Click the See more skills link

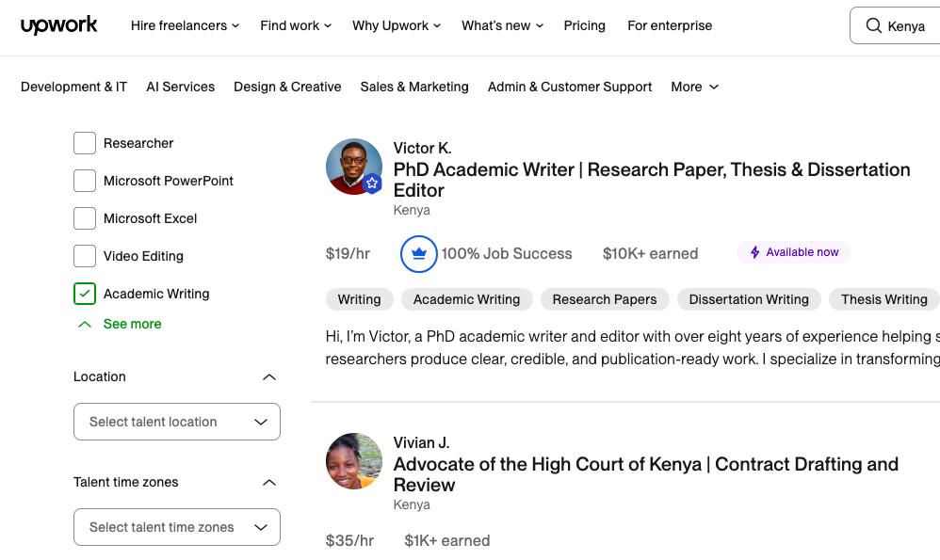pos(132,324)
